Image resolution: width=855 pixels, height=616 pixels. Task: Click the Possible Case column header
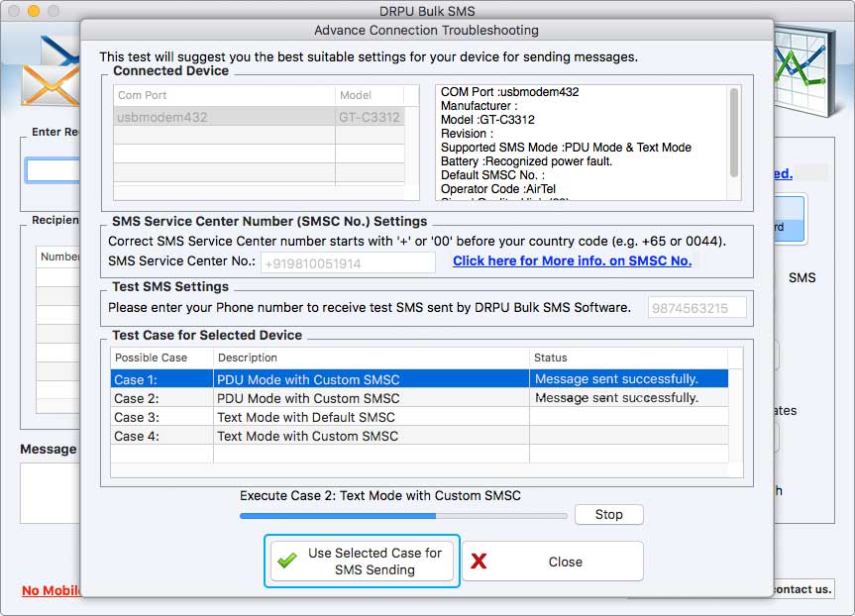161,358
